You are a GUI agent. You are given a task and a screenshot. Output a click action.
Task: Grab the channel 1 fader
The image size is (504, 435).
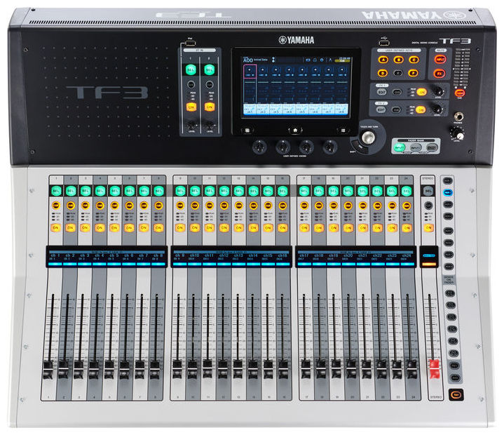pos(48,370)
